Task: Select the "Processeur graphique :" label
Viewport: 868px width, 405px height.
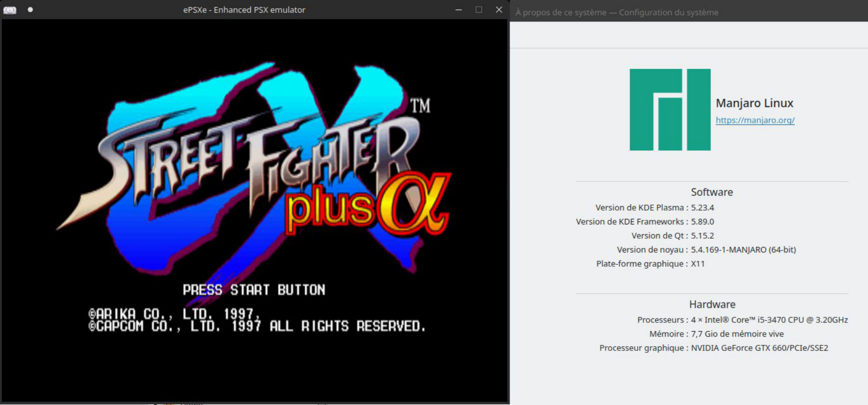Action: (x=644, y=348)
